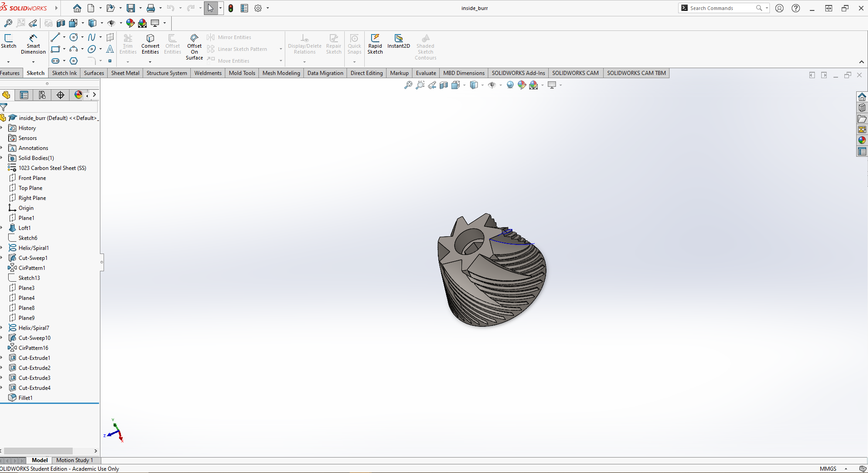The width and height of the screenshot is (868, 473).
Task: Expand the Solid Bodies(1) tree node
Action: (x=2, y=158)
